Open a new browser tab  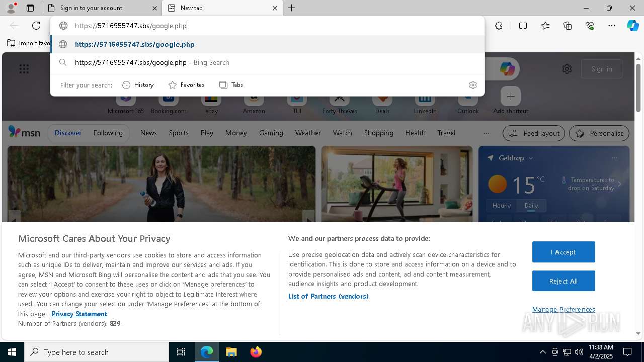(x=291, y=8)
